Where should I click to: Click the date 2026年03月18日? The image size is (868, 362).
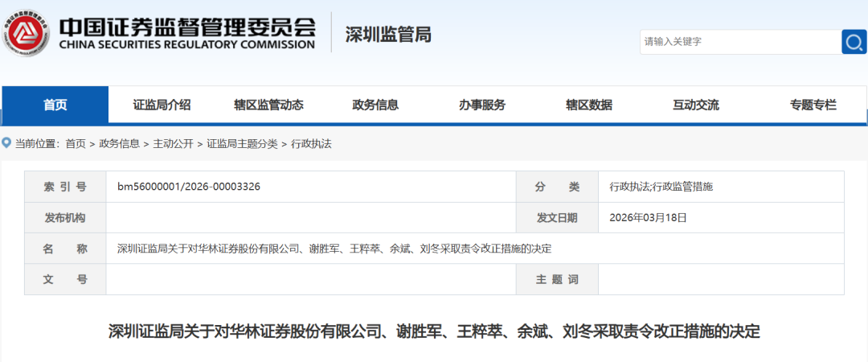(648, 217)
